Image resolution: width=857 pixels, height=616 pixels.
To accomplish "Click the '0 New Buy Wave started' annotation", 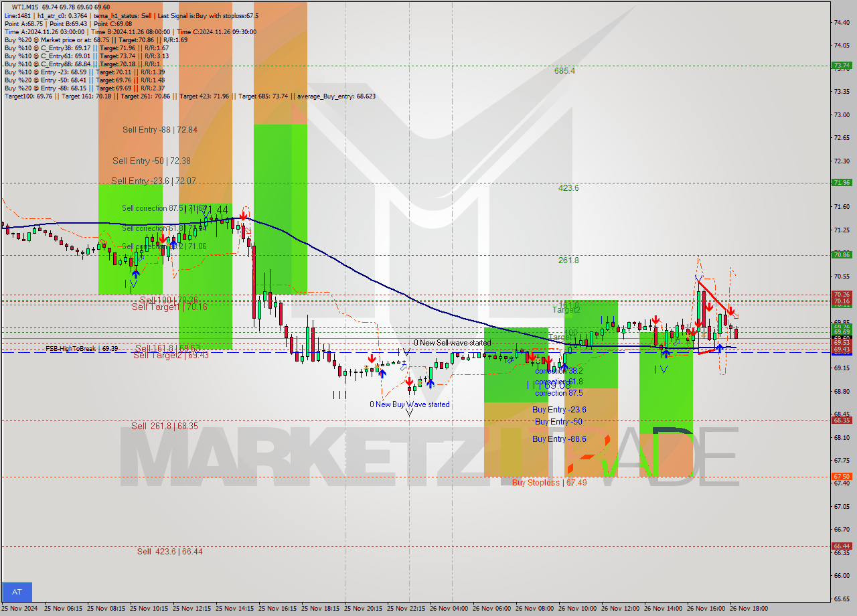I will coord(410,404).
